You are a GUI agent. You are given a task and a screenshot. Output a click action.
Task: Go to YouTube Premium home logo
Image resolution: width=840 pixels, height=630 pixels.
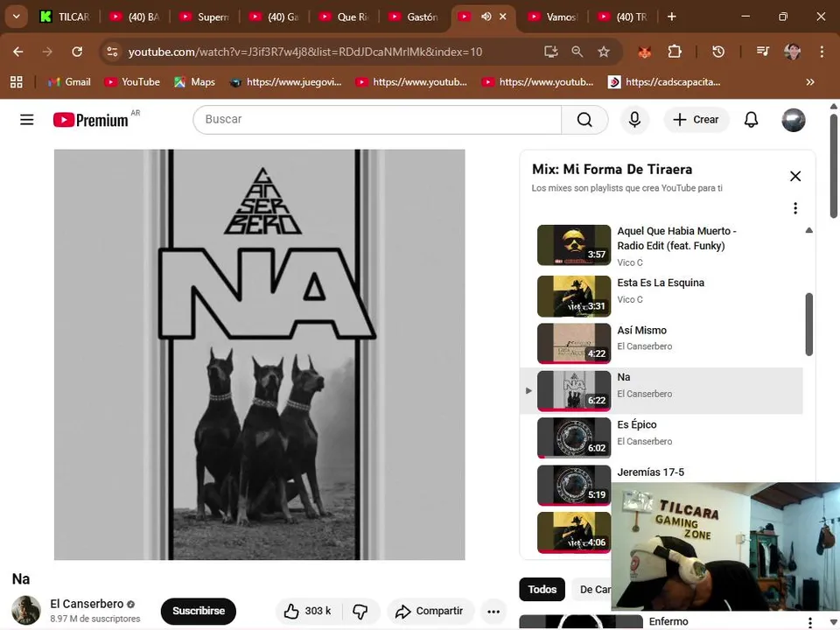[91, 120]
